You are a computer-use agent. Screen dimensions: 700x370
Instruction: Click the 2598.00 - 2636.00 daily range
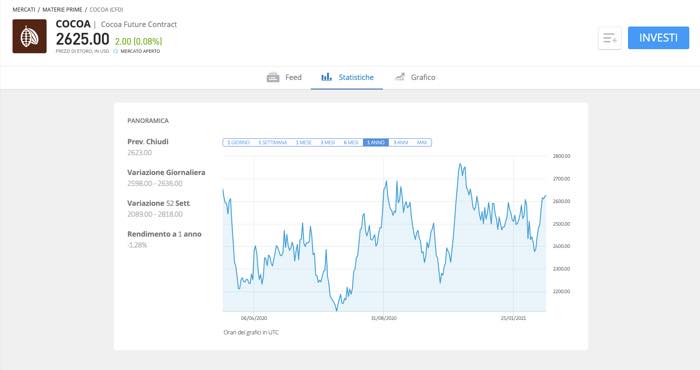click(155, 183)
